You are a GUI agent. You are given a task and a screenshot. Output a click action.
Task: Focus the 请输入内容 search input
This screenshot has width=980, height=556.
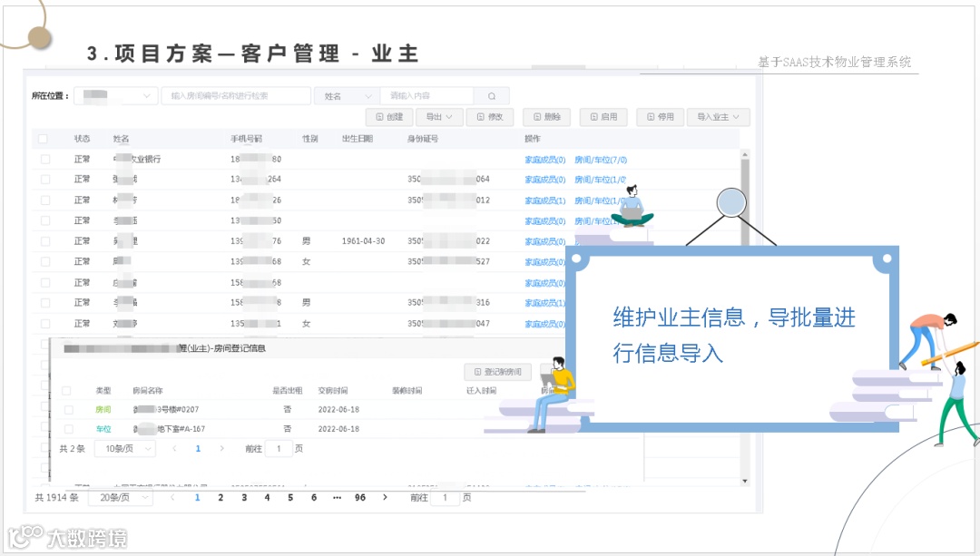coord(427,95)
